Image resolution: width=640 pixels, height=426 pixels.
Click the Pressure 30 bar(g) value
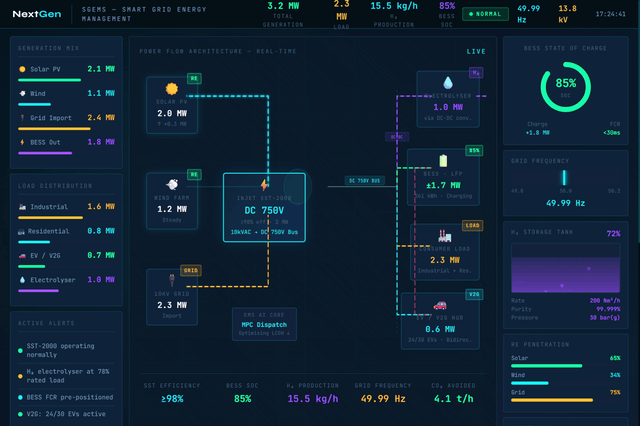(604, 317)
